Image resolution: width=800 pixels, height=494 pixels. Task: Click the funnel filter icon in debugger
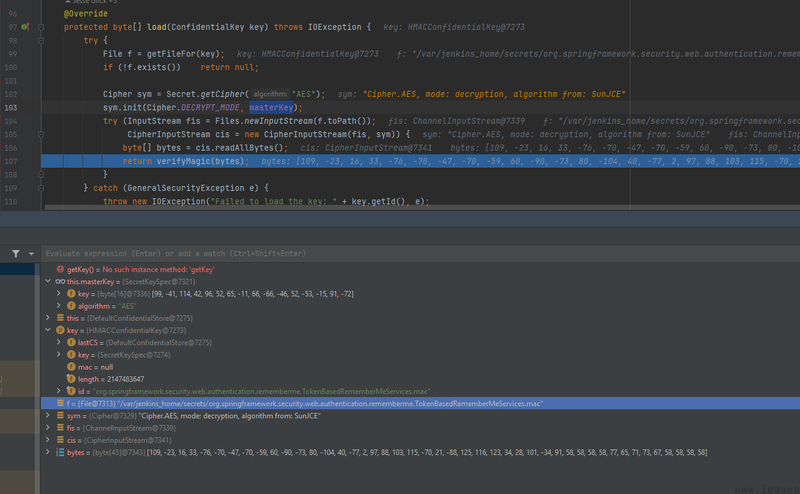click(16, 254)
